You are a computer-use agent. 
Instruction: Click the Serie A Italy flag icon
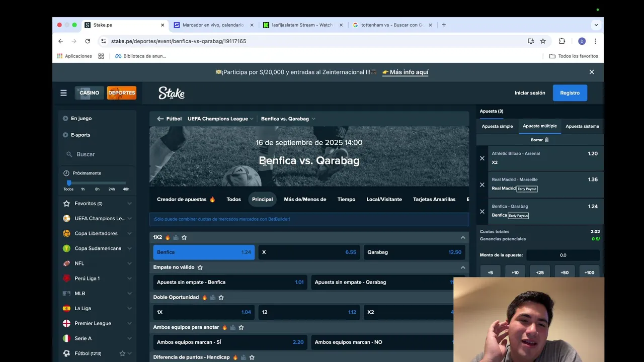[x=66, y=338]
